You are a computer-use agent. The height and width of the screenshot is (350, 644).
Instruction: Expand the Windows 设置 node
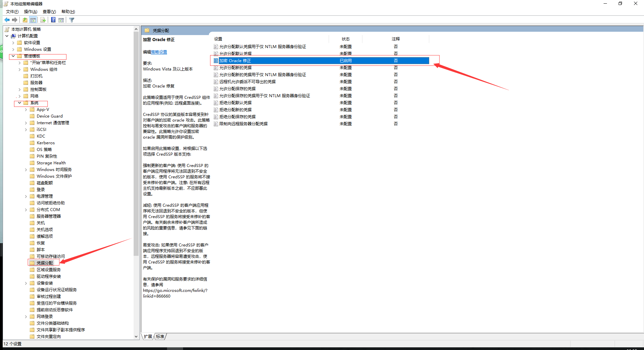point(13,49)
